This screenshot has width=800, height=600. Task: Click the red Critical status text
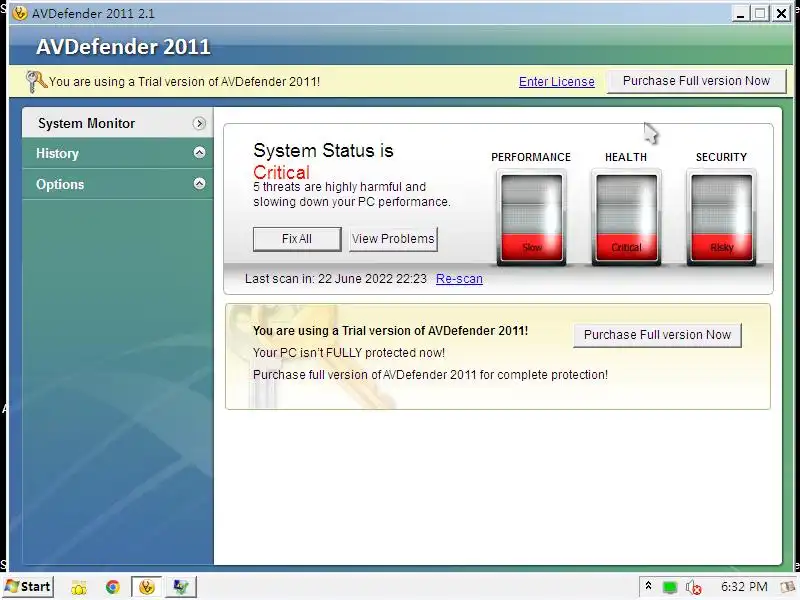pos(281,172)
